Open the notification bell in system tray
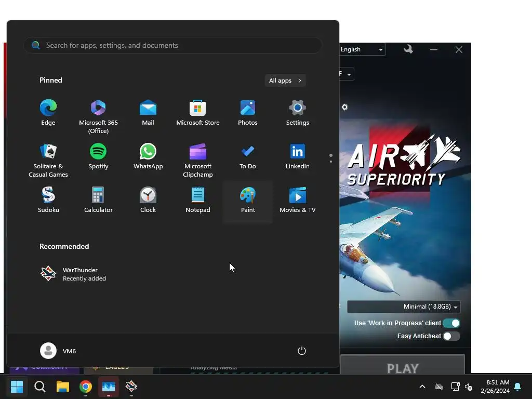 coord(517,387)
